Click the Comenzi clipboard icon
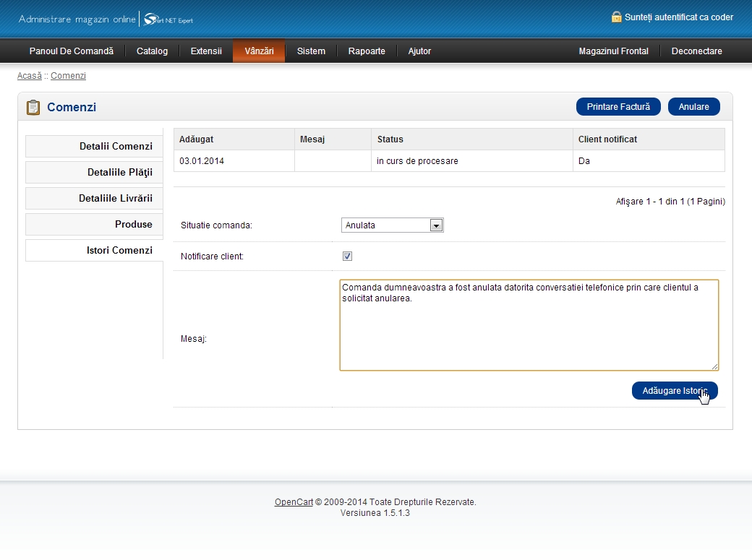Screen dimensions: 752x560 (33, 108)
